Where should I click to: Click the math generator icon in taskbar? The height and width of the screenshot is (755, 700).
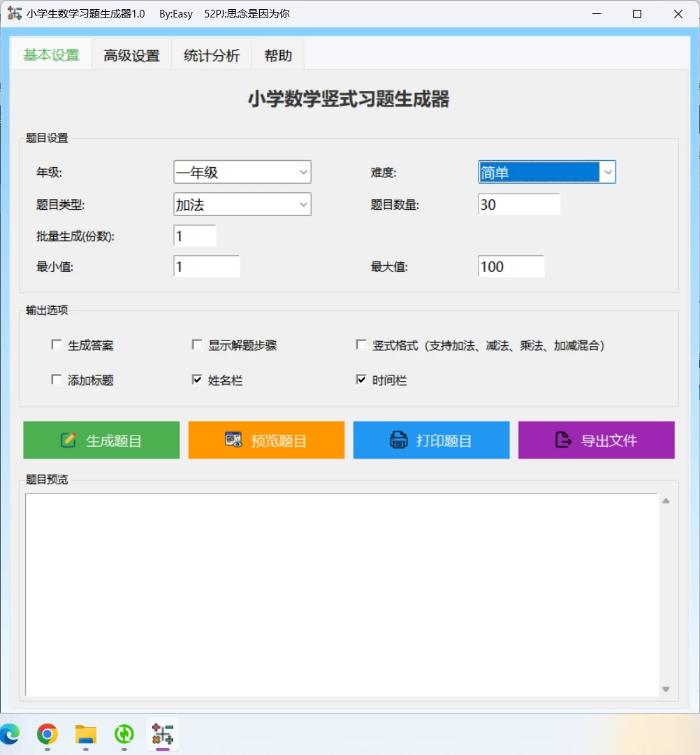(163, 734)
